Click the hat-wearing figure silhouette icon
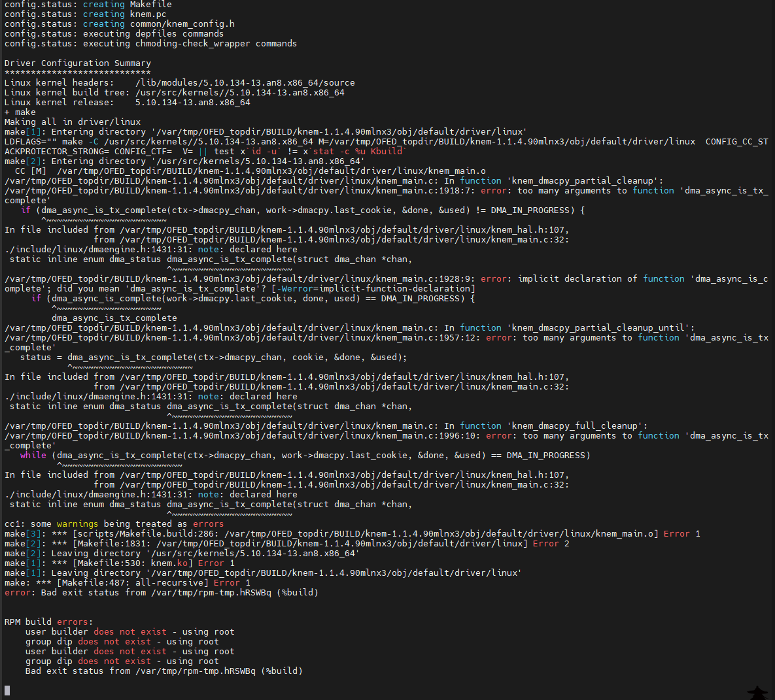Image resolution: width=775 pixels, height=700 pixels. 757,693
